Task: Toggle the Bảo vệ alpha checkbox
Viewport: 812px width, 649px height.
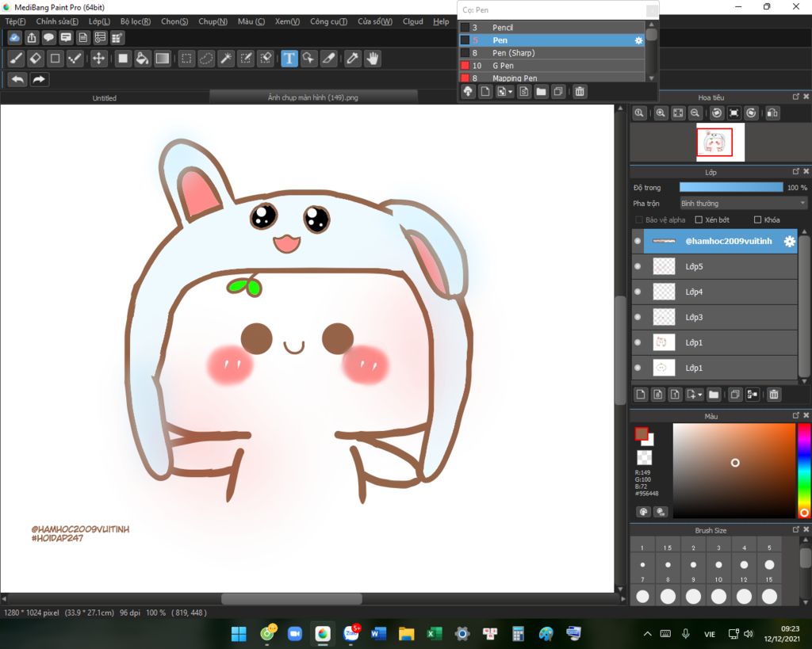Action: (639, 220)
